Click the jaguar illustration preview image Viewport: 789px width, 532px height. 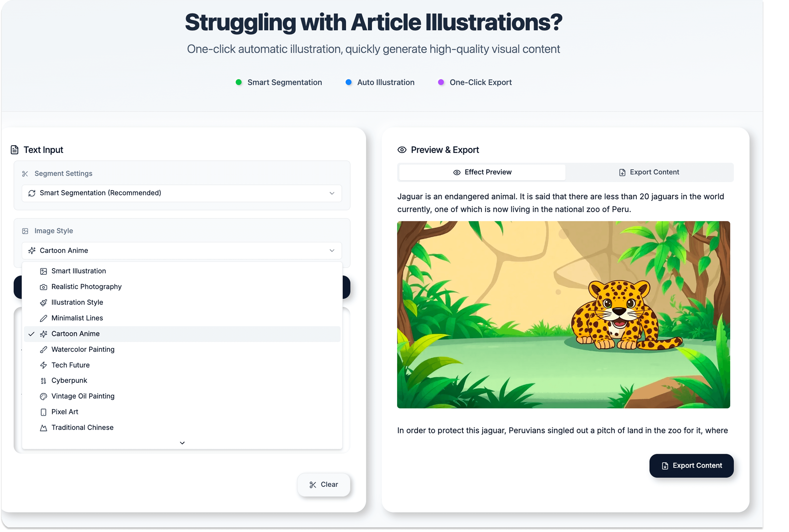tap(564, 315)
